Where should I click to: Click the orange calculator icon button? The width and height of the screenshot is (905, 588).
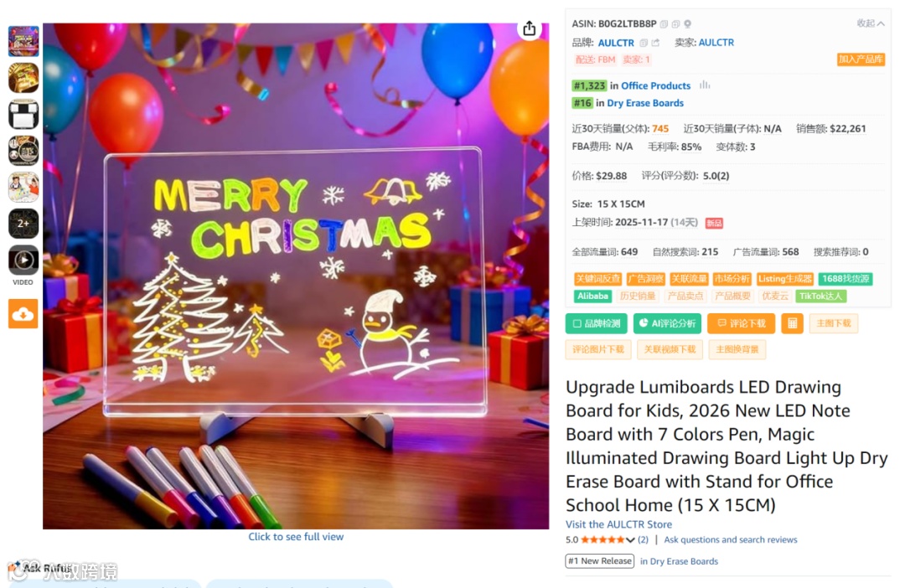pos(792,323)
